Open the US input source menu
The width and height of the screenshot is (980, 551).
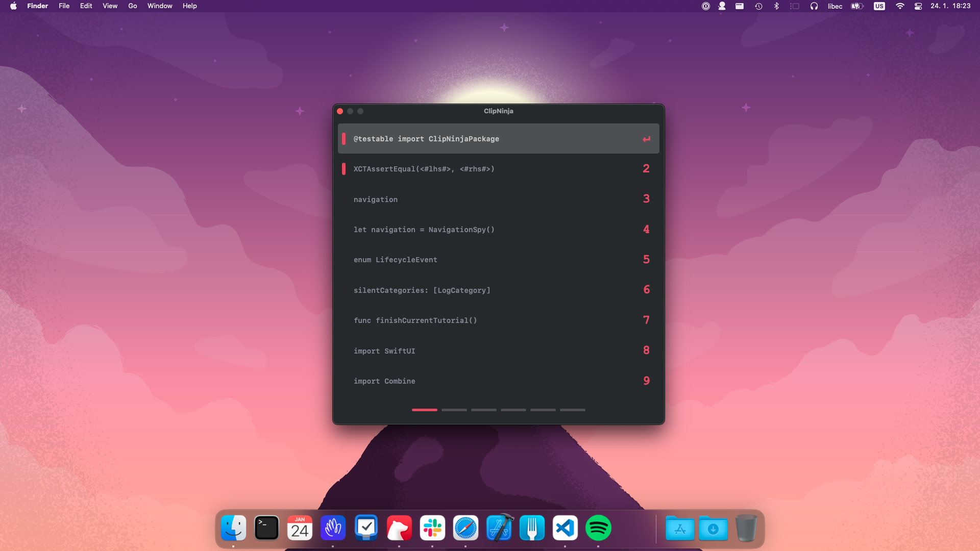tap(879, 6)
